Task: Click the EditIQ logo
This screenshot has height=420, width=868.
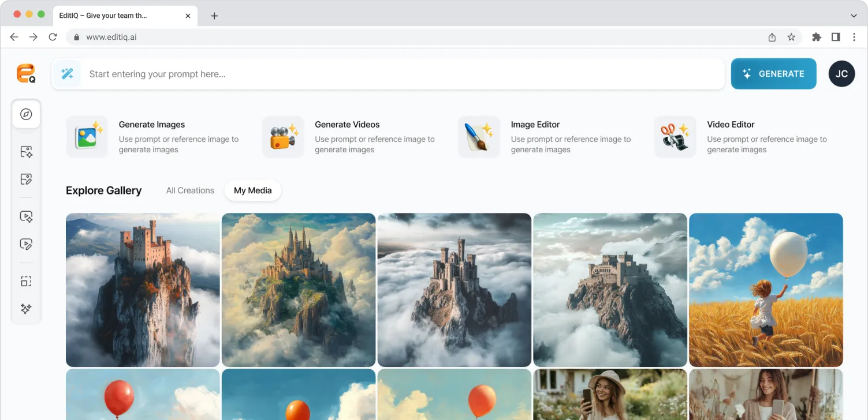Action: pyautogui.click(x=26, y=74)
